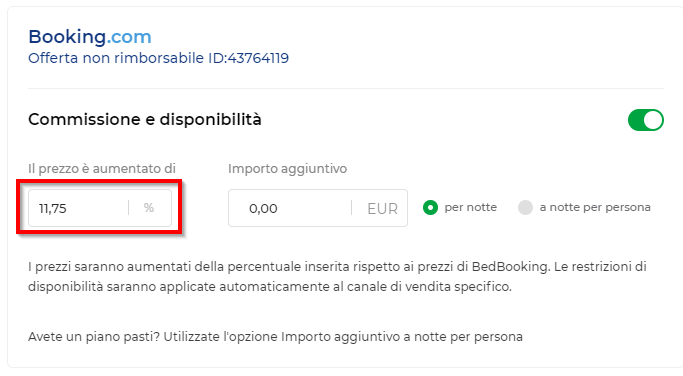Focus the price increase percentage field
The height and width of the screenshot is (376, 683).
100,208
